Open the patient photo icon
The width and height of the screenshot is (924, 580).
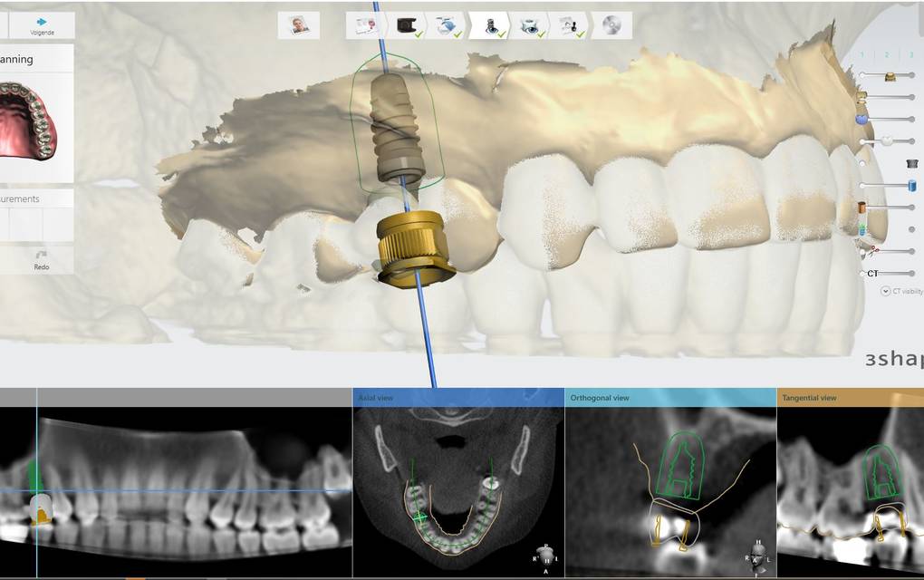click(299, 25)
